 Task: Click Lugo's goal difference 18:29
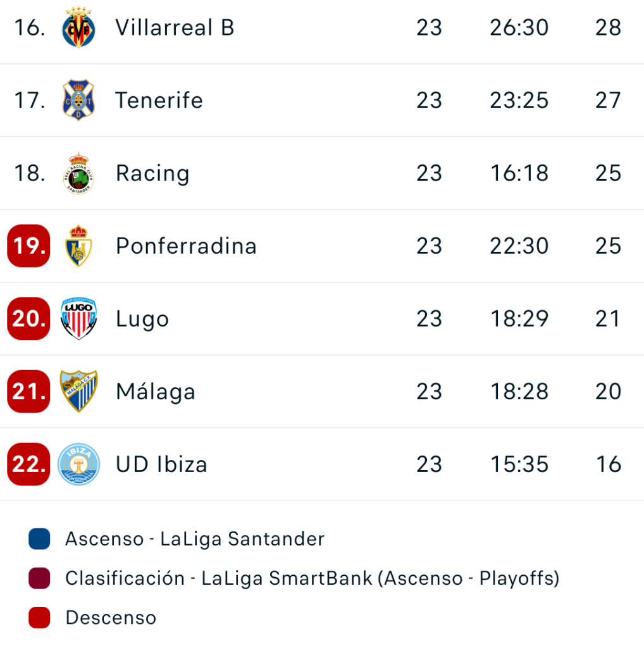(519, 319)
